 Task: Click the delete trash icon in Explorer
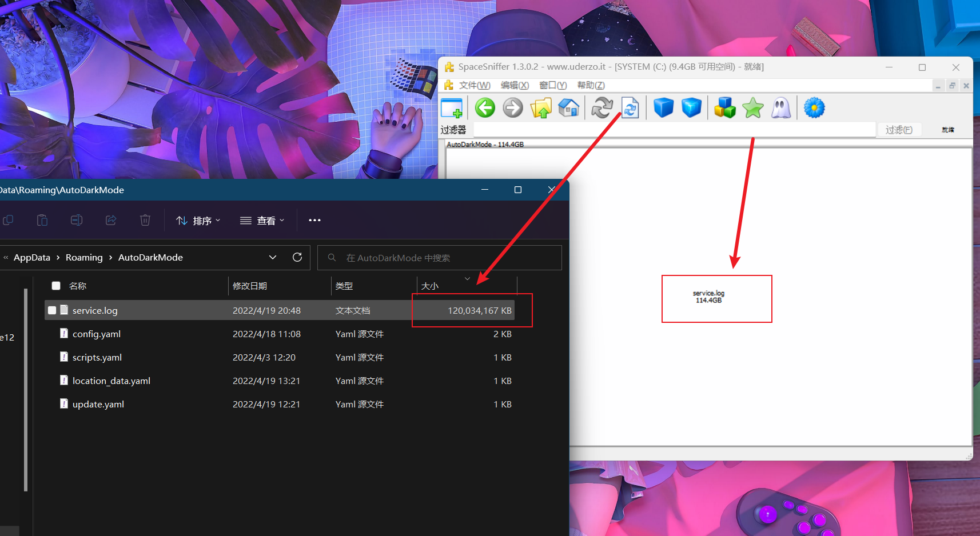tap(145, 220)
